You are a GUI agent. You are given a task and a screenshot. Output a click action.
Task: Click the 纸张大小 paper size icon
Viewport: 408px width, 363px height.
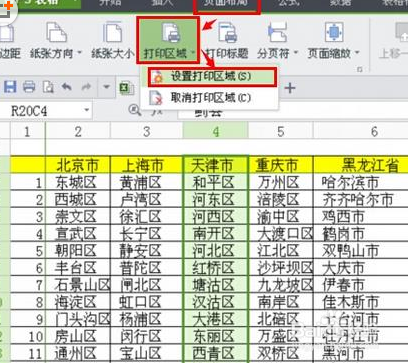click(112, 33)
